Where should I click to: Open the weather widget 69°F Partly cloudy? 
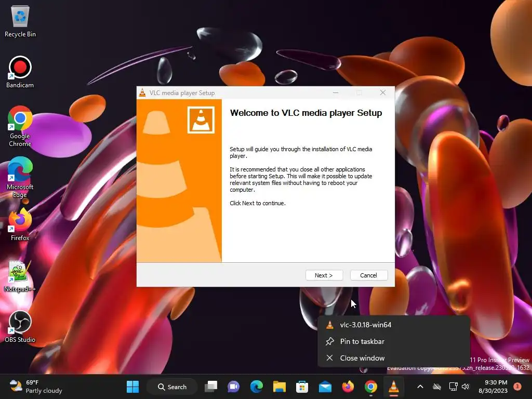pyautogui.click(x=36, y=387)
